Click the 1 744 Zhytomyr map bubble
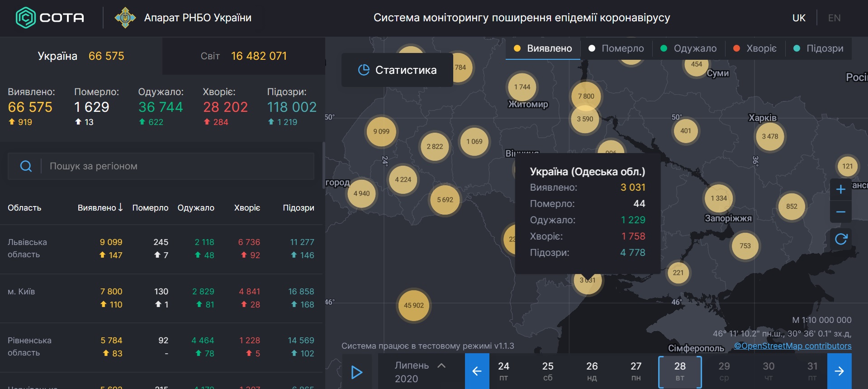868x389 pixels. pos(522,87)
